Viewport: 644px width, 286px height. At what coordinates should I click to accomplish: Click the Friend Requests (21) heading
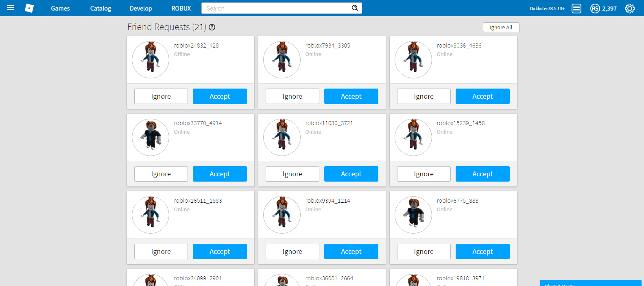click(x=167, y=27)
